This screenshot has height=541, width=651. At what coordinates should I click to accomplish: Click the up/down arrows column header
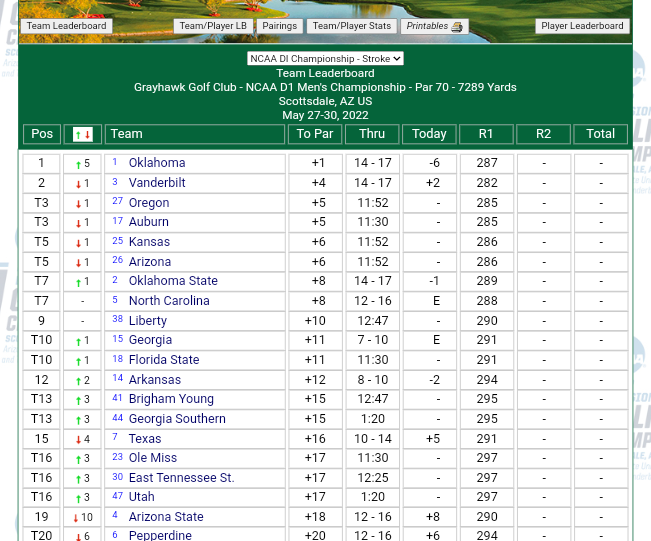point(83,134)
